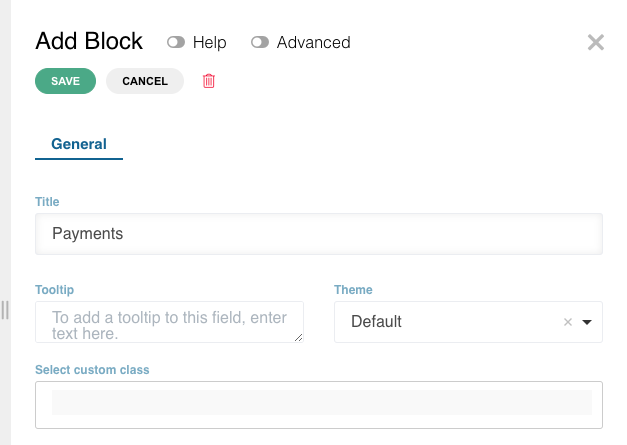The image size is (627, 445).
Task: Click the panel resize handle on left edge
Action: click(5, 310)
